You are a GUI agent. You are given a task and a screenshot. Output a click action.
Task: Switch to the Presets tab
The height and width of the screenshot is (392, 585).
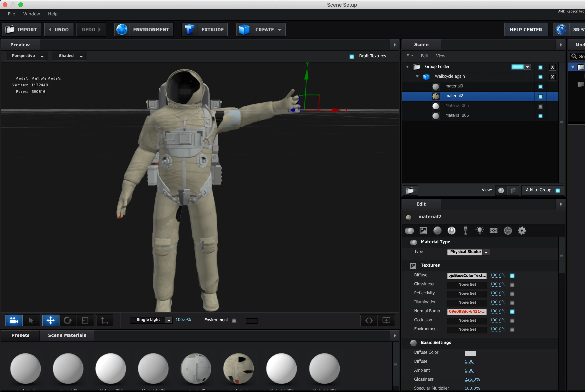(20, 335)
